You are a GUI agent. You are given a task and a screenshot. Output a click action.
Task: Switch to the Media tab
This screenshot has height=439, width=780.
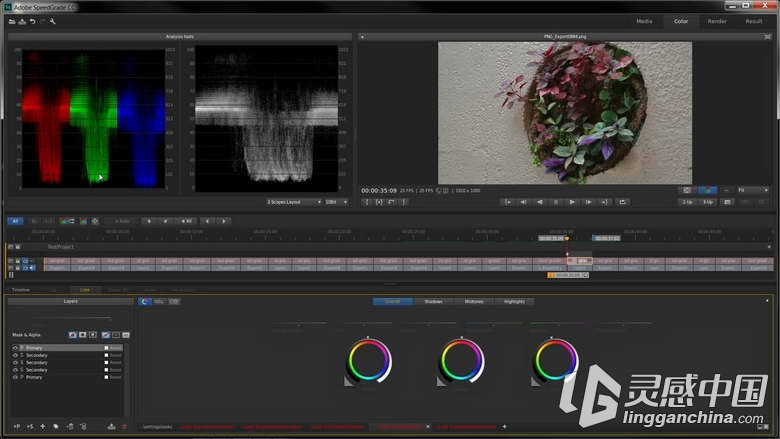click(x=644, y=21)
